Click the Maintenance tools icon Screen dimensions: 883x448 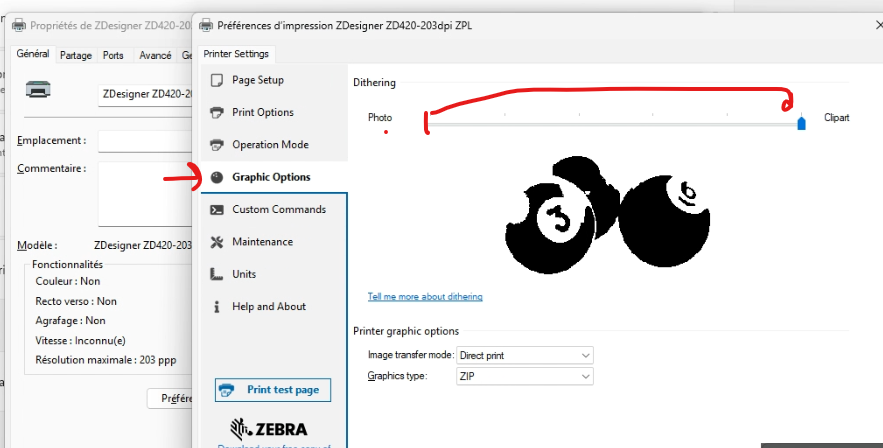click(x=215, y=242)
